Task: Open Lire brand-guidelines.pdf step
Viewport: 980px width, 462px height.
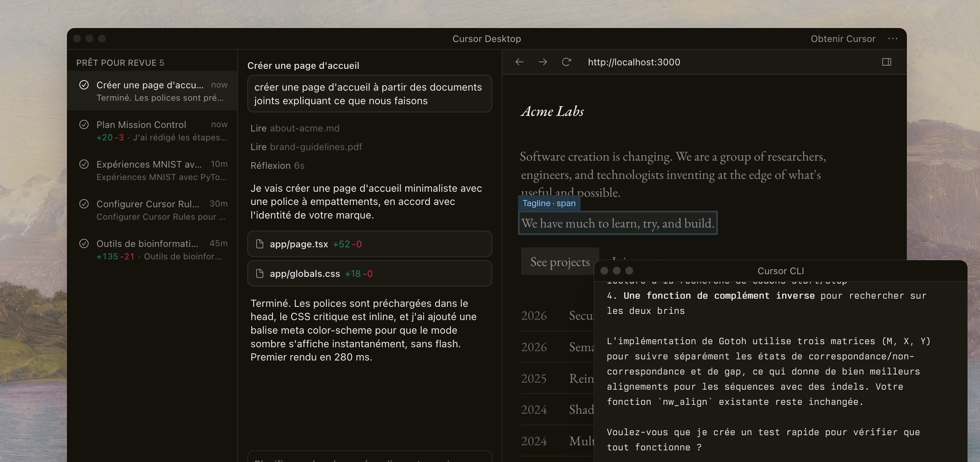Action: (306, 147)
